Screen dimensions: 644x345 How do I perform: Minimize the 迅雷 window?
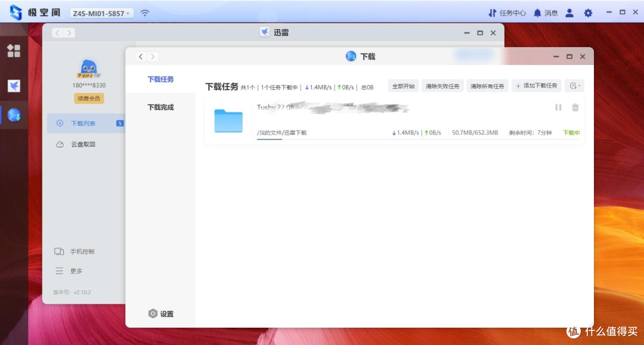(x=466, y=33)
